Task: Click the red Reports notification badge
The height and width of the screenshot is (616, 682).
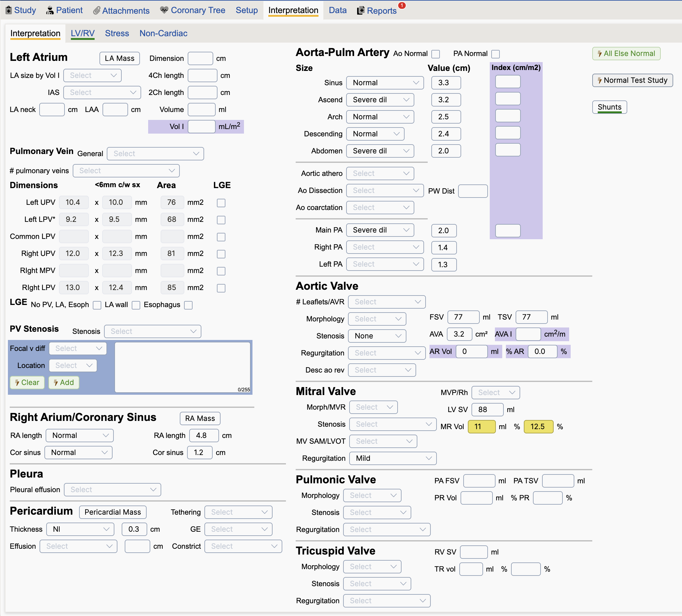Action: 402,5
